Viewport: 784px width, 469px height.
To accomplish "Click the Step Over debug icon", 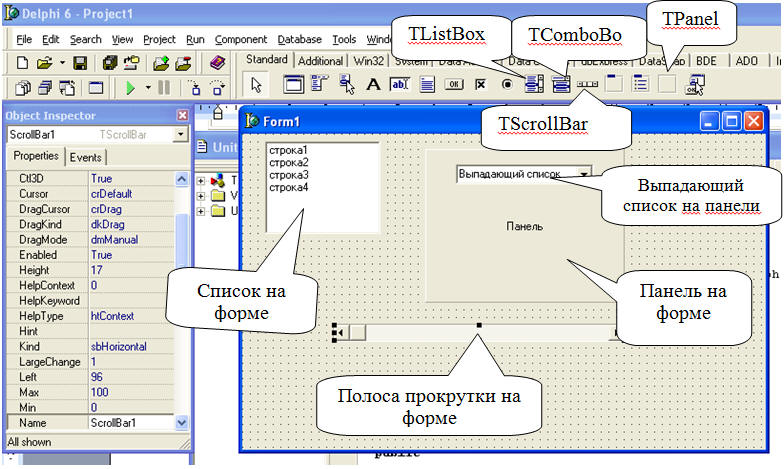I will point(218,88).
